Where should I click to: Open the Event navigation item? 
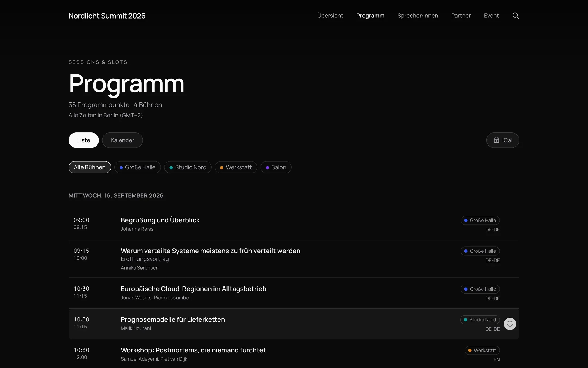(x=491, y=16)
